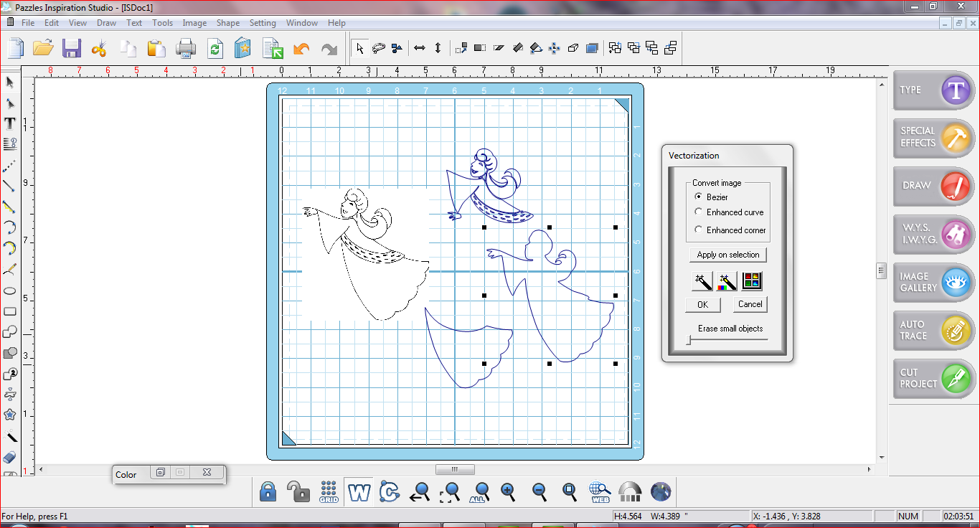Image resolution: width=980 pixels, height=528 pixels.
Task: Open the CUT PROJECT panel button
Action: [934, 378]
